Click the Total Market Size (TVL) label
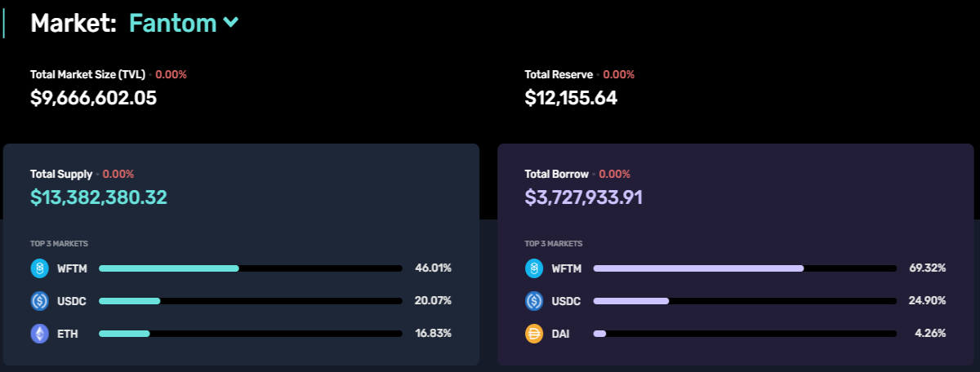 tap(87, 74)
